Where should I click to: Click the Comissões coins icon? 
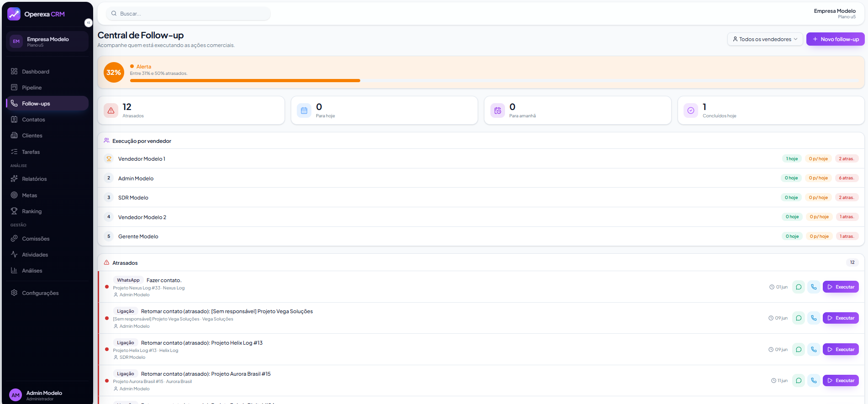(14, 239)
